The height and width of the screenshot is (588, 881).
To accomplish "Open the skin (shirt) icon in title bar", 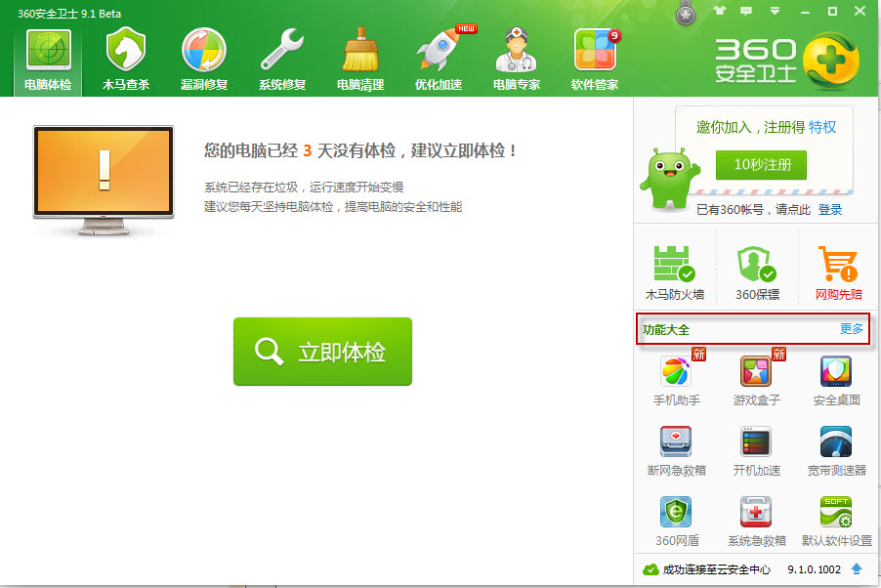I will tap(719, 11).
